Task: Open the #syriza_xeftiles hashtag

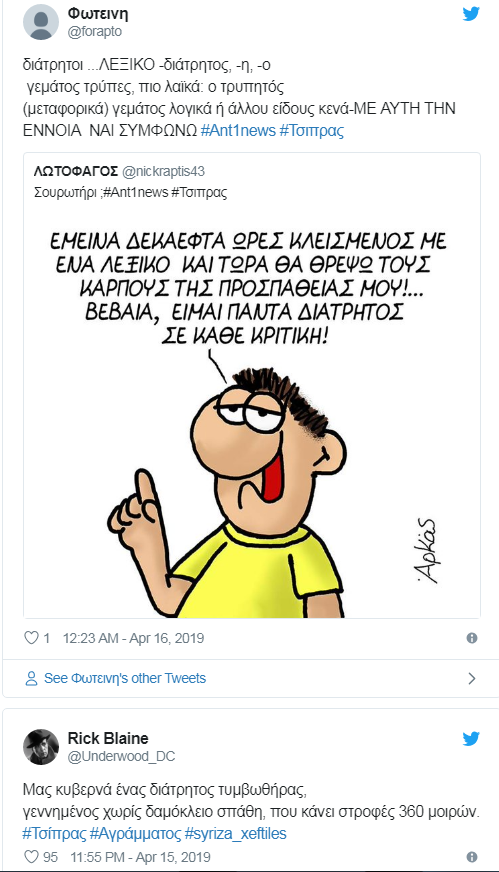Action: (236, 834)
